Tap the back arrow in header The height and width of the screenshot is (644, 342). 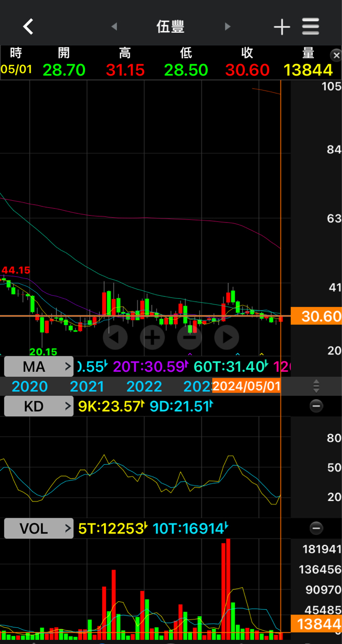pyautogui.click(x=28, y=27)
